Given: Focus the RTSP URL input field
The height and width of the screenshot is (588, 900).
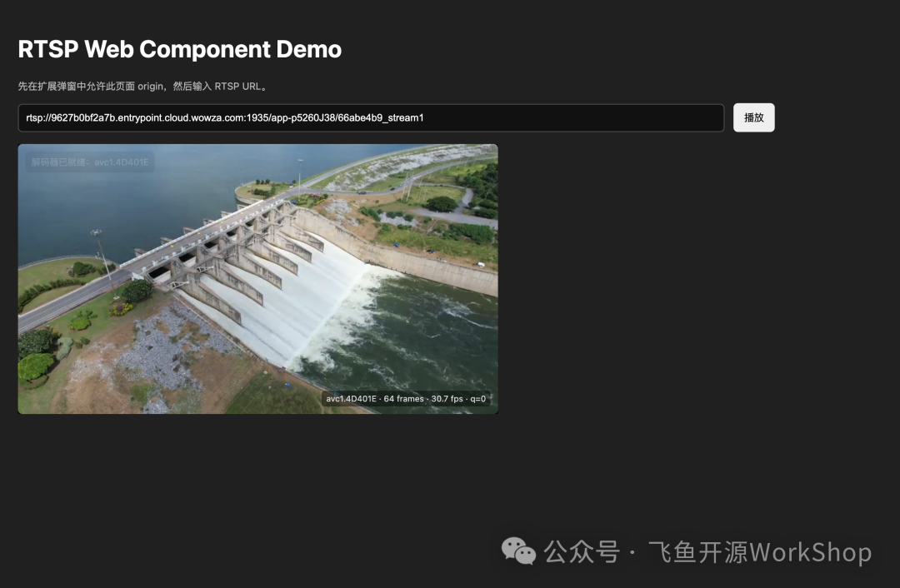Looking at the screenshot, I should (x=371, y=117).
